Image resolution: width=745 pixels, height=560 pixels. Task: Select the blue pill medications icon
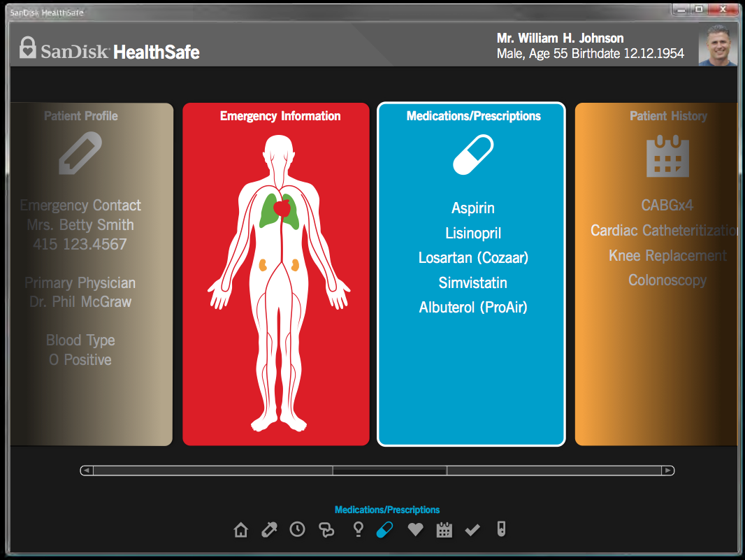coord(384,529)
